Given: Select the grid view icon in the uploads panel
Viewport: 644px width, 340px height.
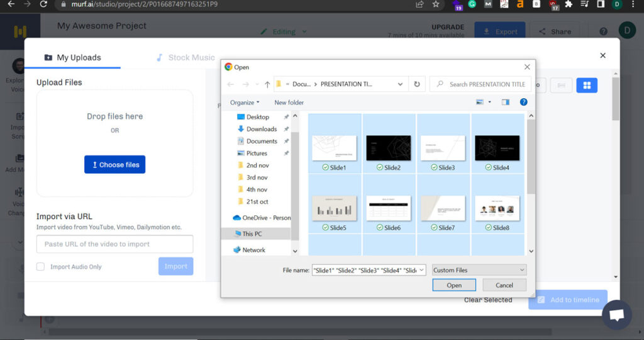Looking at the screenshot, I should click(x=586, y=85).
